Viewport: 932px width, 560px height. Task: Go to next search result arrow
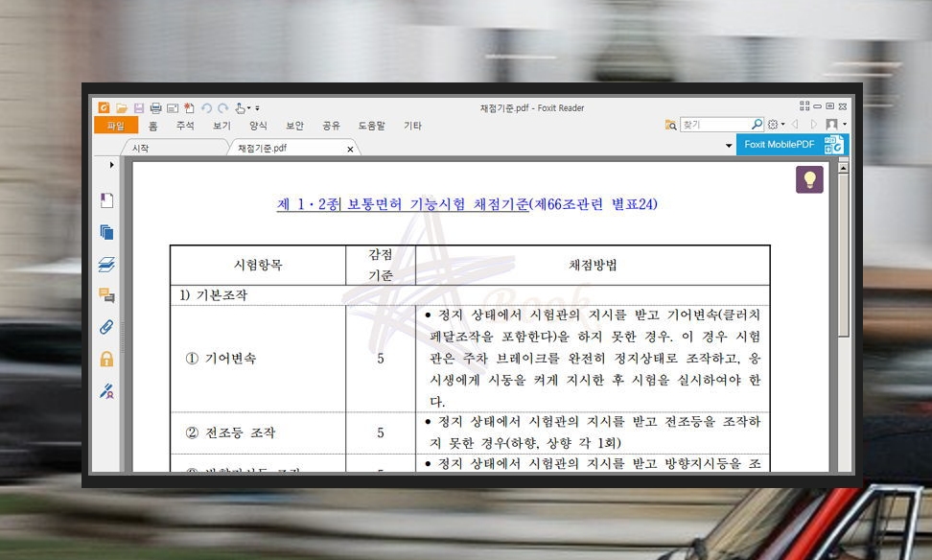(814, 125)
